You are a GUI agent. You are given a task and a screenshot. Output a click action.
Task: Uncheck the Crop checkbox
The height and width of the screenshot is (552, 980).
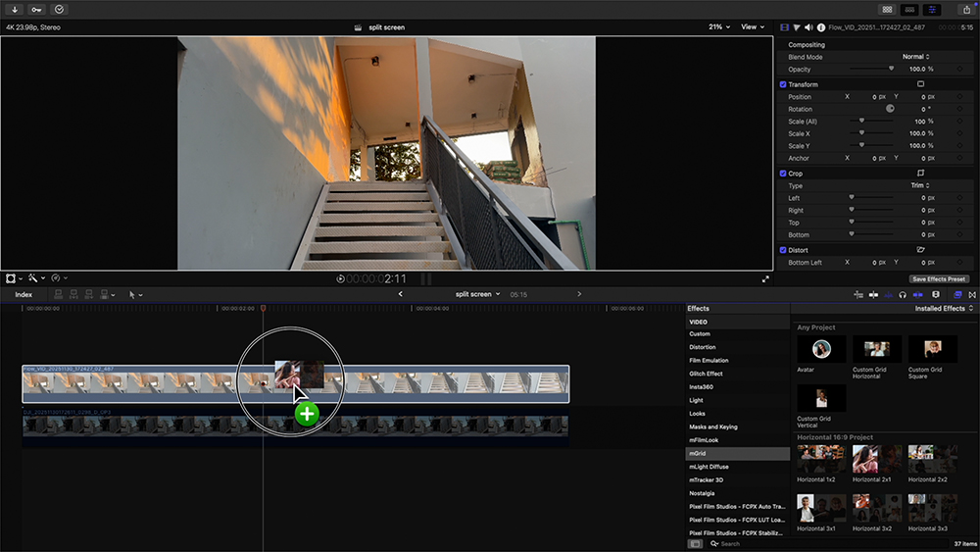(783, 174)
